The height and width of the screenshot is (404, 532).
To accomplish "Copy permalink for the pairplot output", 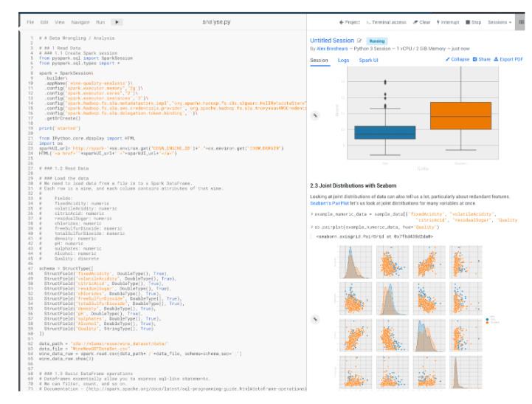I will pos(315,319).
